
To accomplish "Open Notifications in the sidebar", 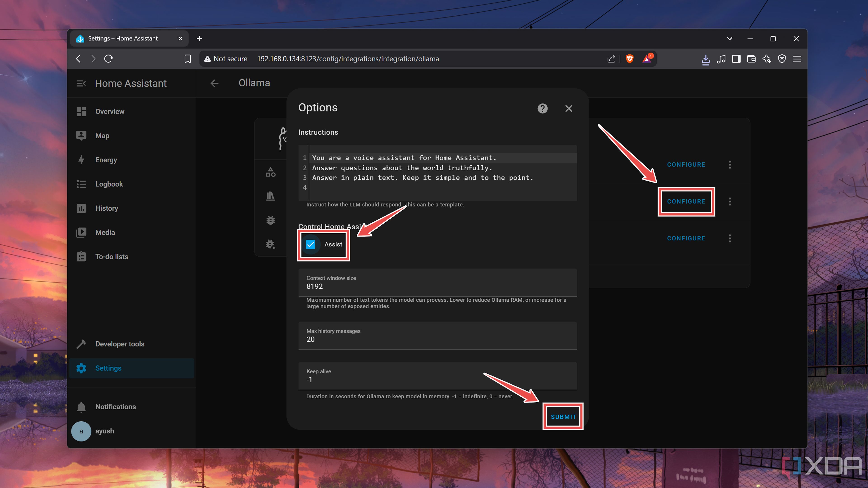I will click(x=131, y=407).
